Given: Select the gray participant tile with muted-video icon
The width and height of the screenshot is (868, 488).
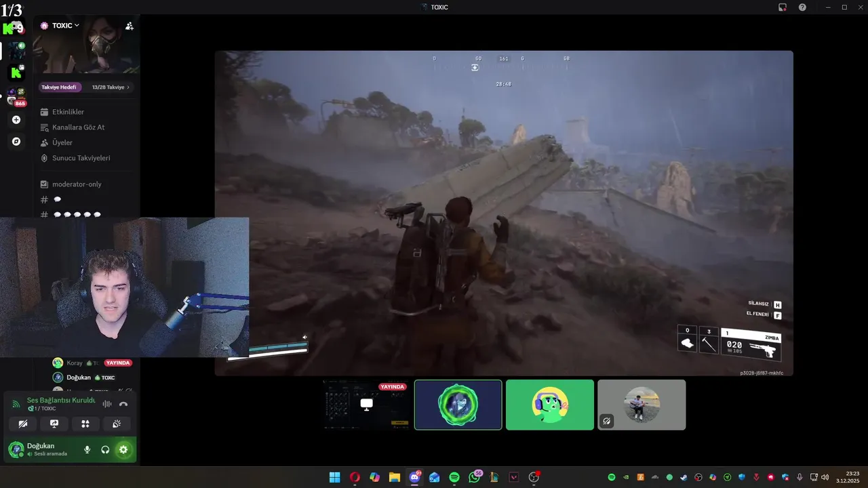Looking at the screenshot, I should click(x=642, y=405).
